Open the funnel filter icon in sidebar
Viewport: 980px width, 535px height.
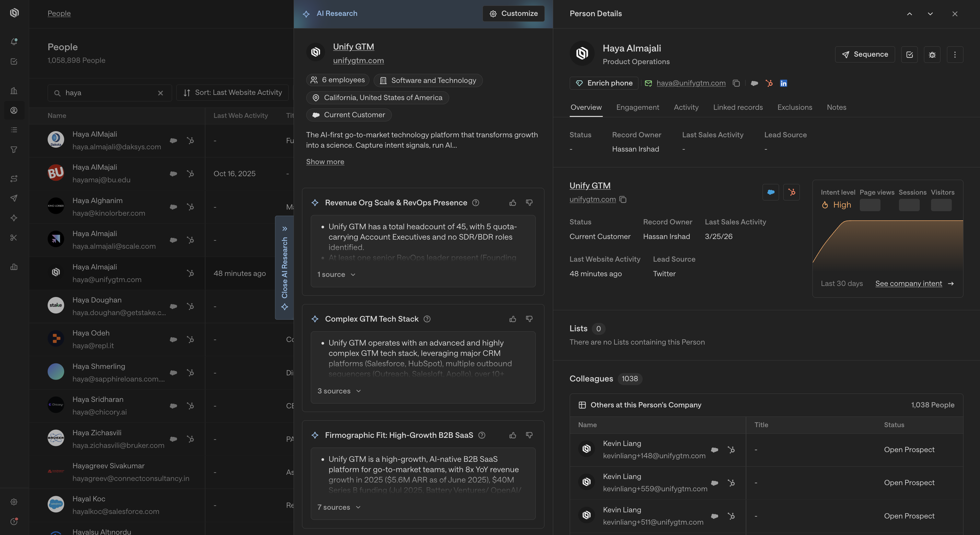tap(14, 150)
